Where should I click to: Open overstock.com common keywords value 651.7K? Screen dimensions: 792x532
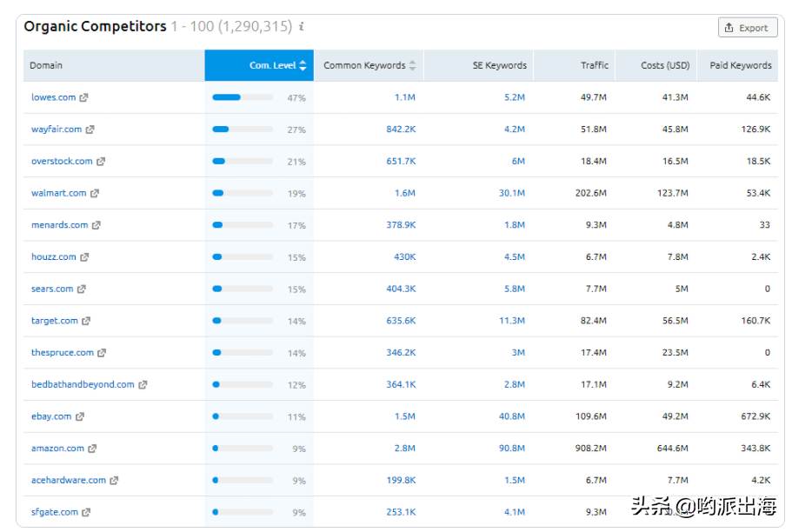pos(401,161)
